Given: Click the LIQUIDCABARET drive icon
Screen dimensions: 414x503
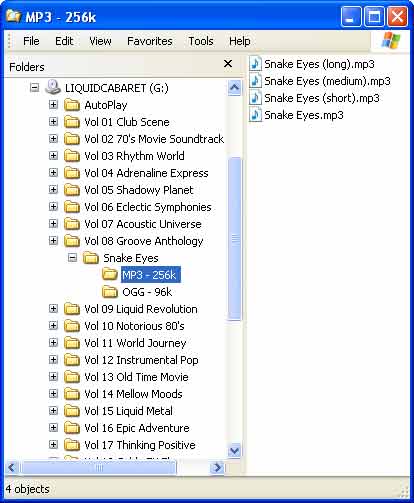Looking at the screenshot, I should 53,87.
